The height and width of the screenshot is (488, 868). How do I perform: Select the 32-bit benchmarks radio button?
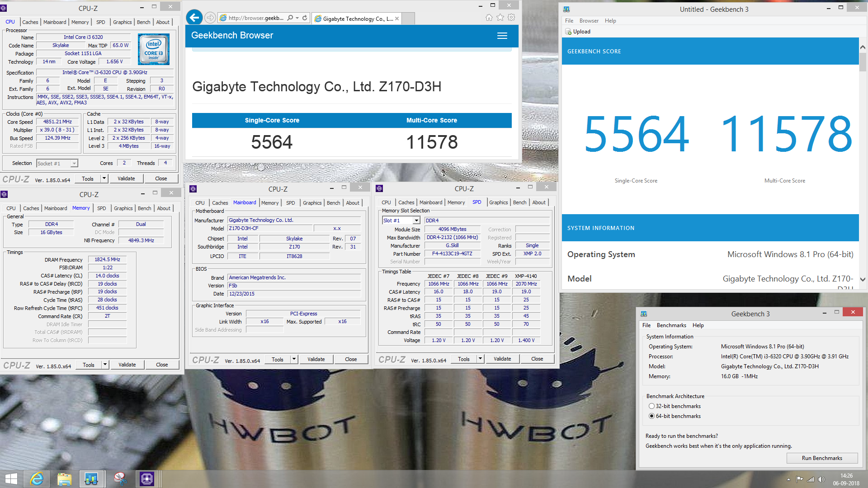pos(651,406)
